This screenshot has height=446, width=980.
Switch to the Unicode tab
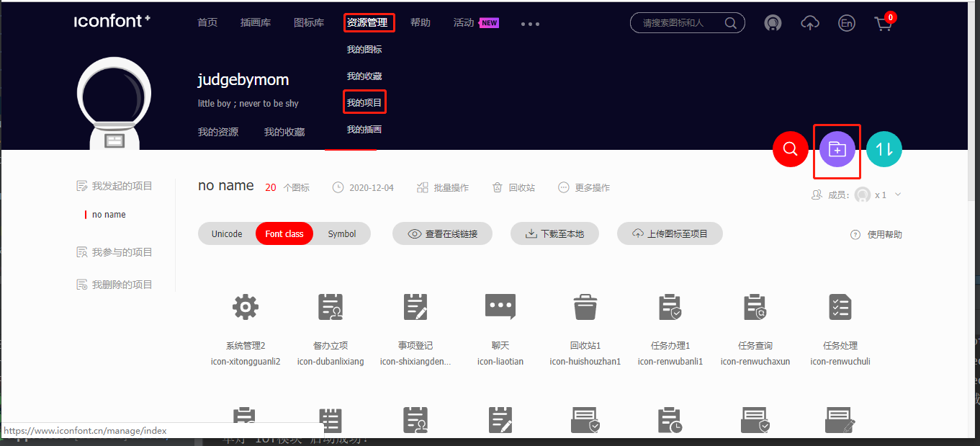click(x=227, y=233)
